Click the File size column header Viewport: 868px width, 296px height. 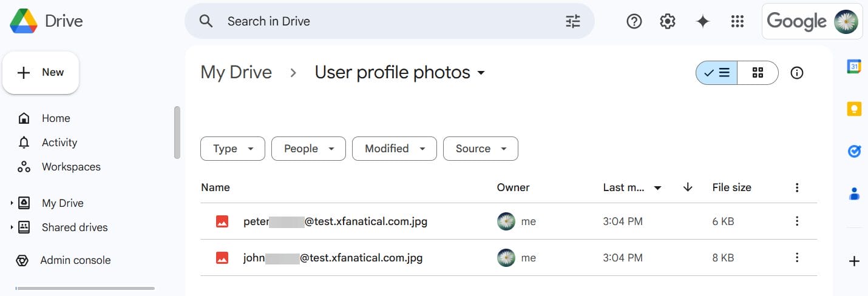tap(731, 187)
